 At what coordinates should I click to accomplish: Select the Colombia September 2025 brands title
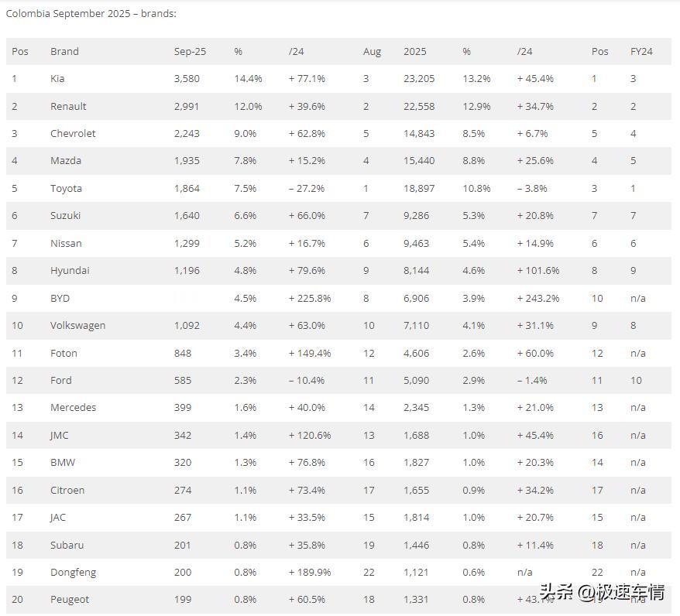91,14
